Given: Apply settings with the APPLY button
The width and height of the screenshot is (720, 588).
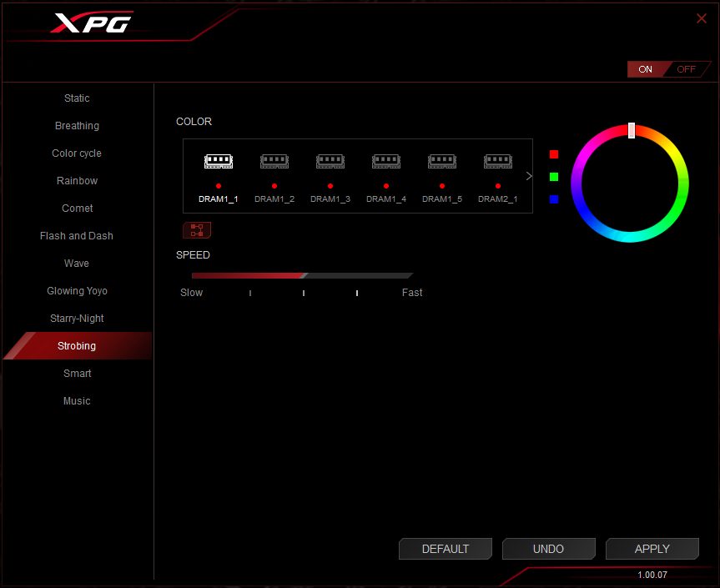Looking at the screenshot, I should click(652, 549).
